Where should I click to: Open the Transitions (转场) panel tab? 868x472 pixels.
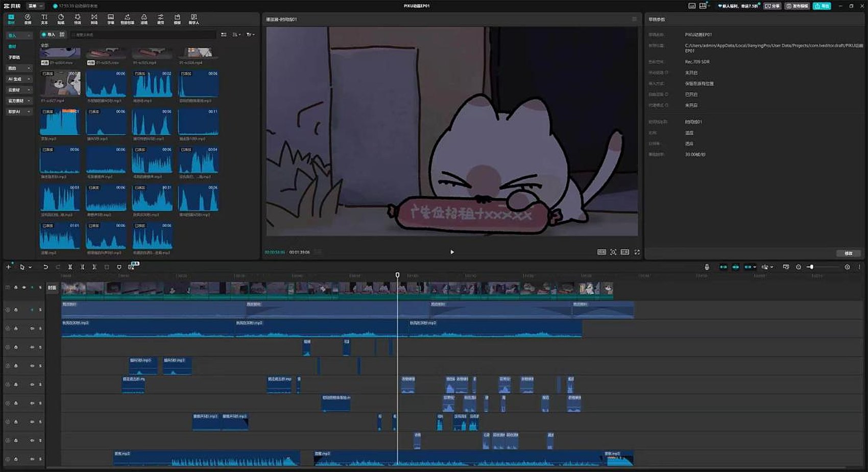point(94,19)
